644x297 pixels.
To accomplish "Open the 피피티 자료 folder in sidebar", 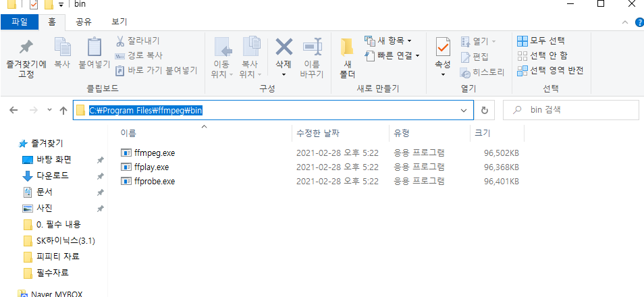I will [58, 256].
